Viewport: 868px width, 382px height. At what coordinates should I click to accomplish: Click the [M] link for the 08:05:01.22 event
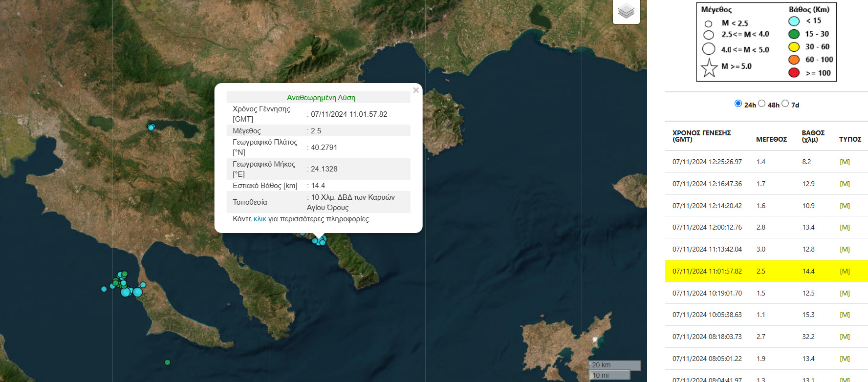[x=844, y=359]
